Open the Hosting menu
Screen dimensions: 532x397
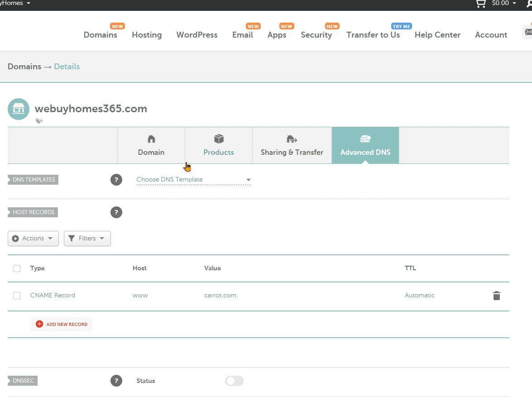pos(147,34)
